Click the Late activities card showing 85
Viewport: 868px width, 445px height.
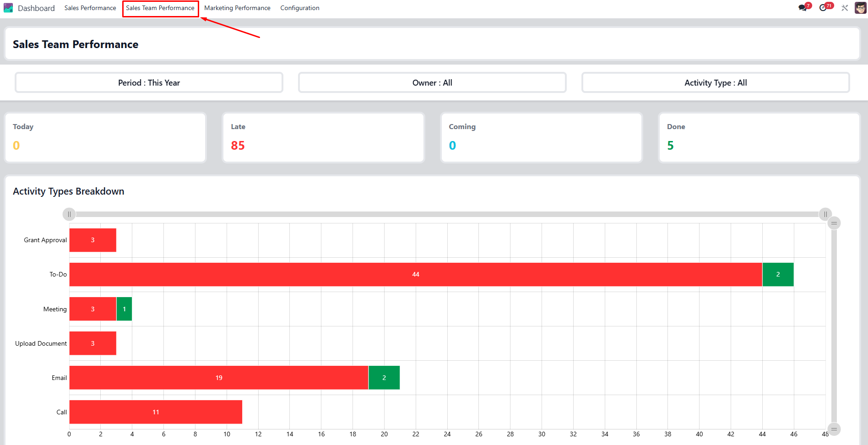[323, 137]
